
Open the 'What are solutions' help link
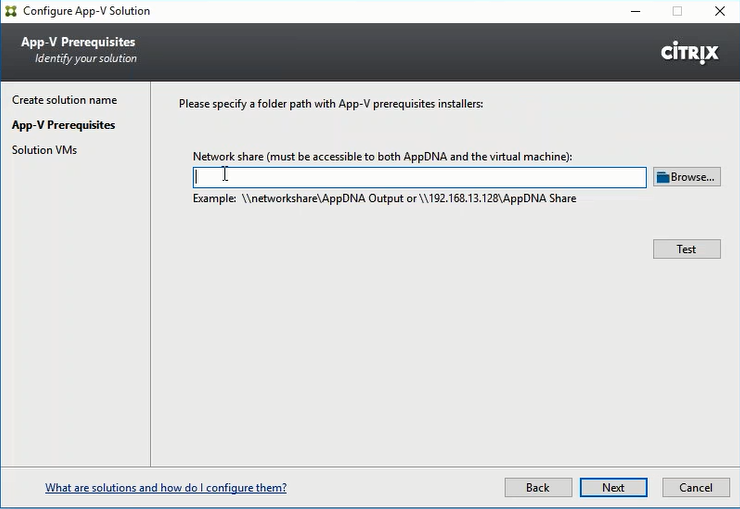point(166,488)
